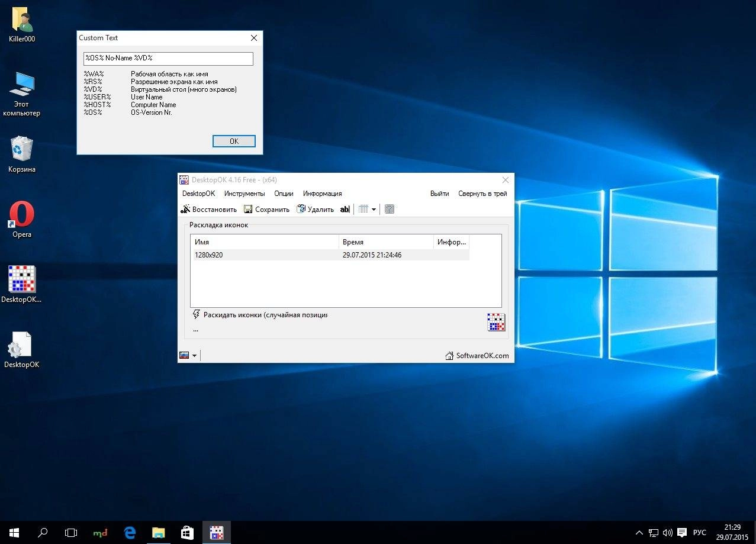
Task: Click the grid tile icon in DesktopOK toolbar
Action: click(x=390, y=209)
